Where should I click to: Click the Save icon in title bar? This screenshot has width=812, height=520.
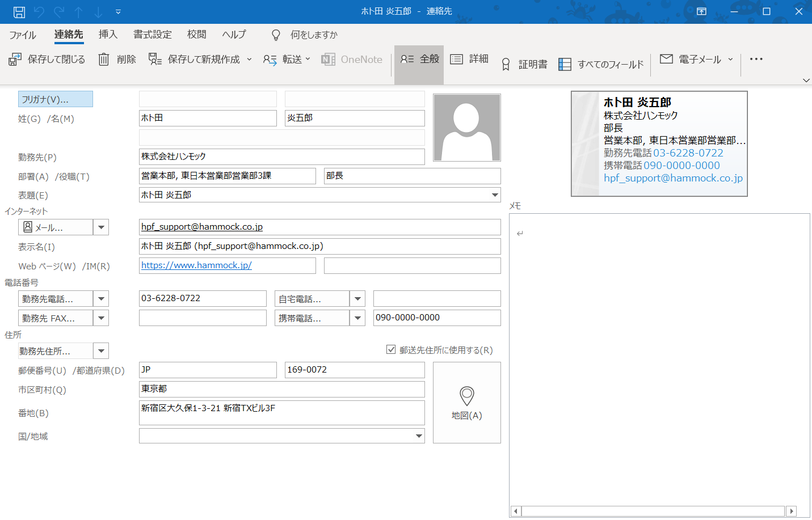pos(19,12)
